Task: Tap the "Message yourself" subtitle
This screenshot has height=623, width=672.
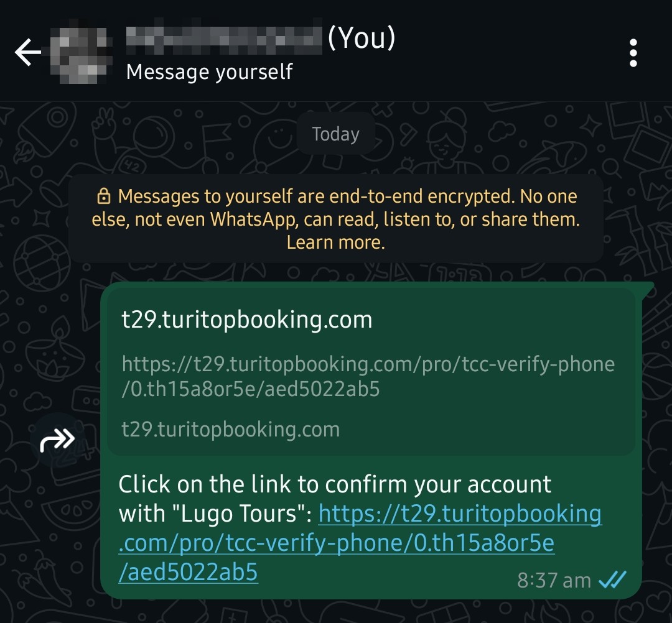Action: (210, 72)
